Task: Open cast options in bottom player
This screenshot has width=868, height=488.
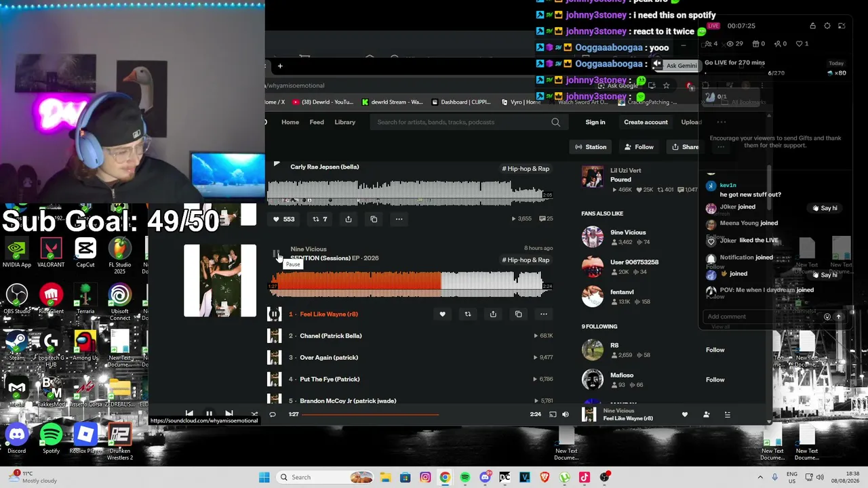Action: [x=553, y=414]
